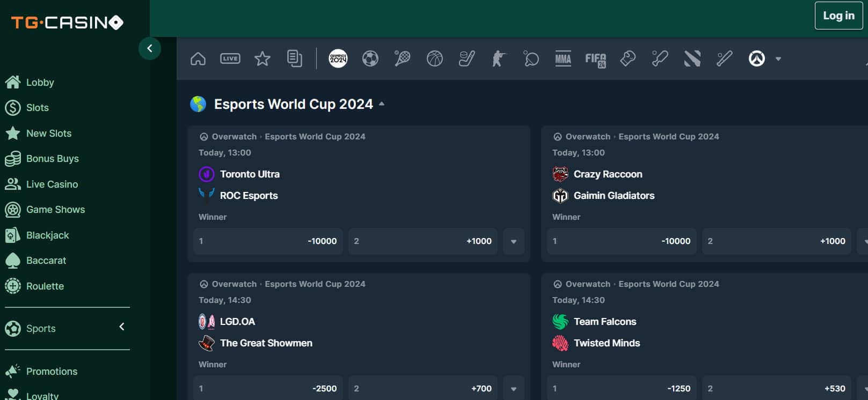
Task: Bet on ROC Esports at +1000
Action: pos(423,241)
